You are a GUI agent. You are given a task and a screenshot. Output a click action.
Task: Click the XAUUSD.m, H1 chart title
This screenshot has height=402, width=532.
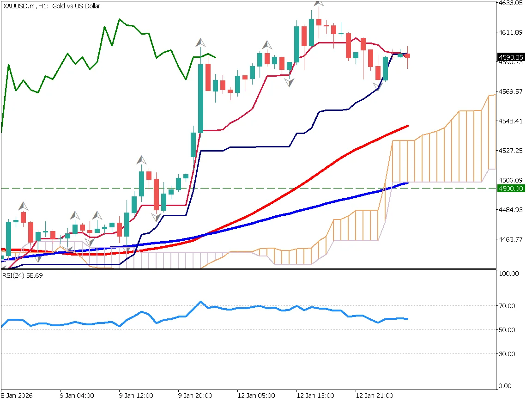pos(51,6)
